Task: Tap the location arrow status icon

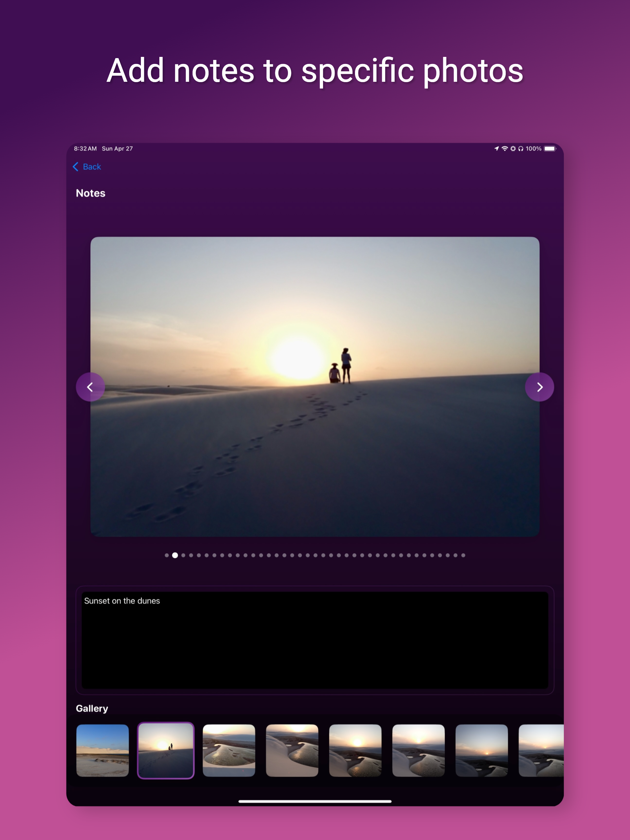Action: (x=496, y=149)
